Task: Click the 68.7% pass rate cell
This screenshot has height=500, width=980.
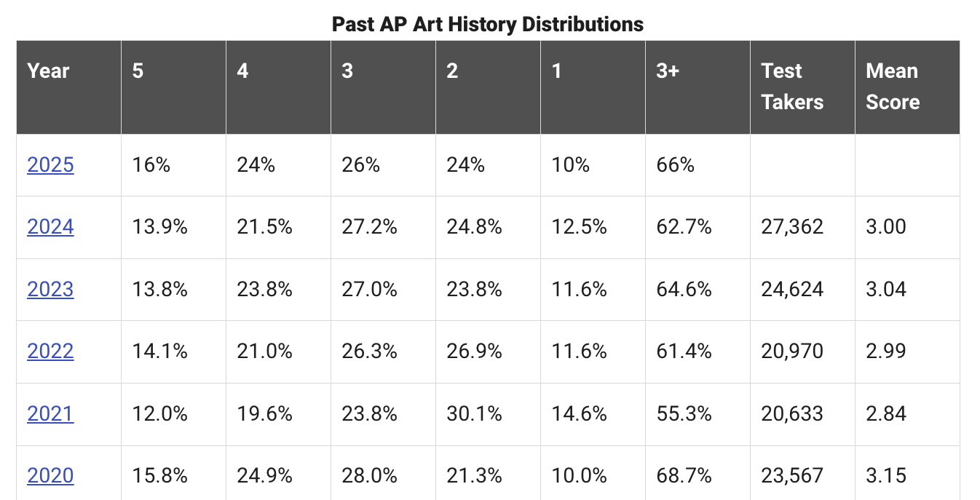Action: pyautogui.click(x=684, y=476)
